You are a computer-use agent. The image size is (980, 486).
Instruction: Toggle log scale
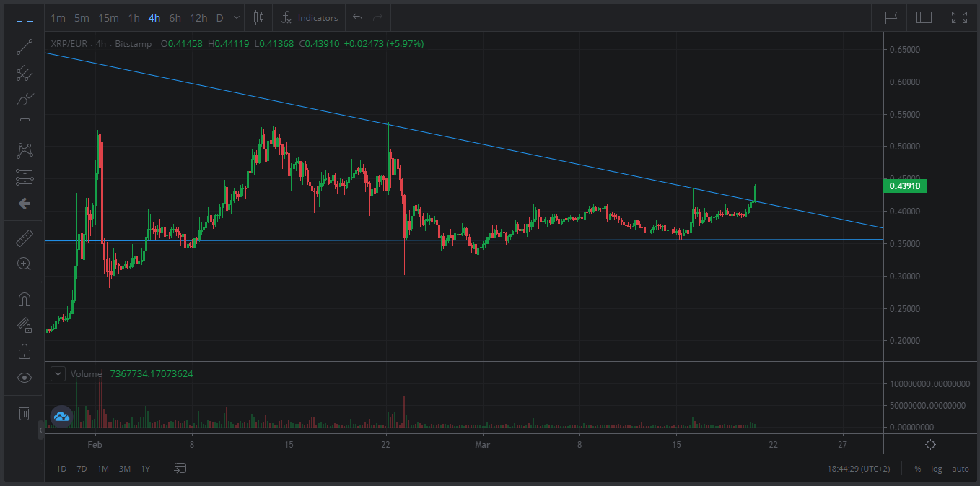pos(937,469)
